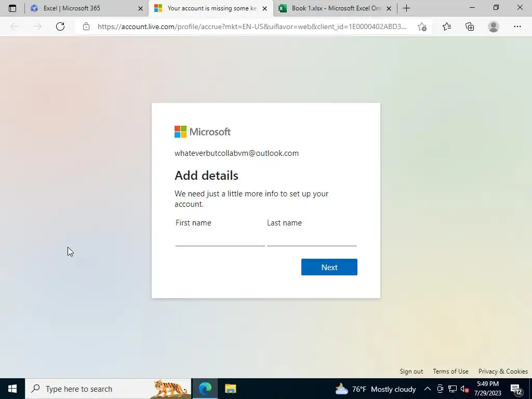Open the clock showing 5:49 PM
This screenshot has height=399, width=532.
coord(487,389)
